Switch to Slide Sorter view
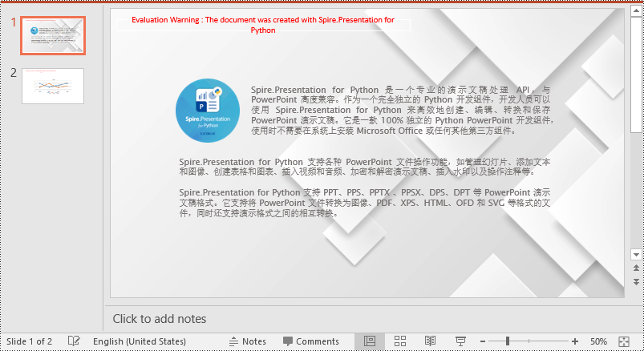The width and height of the screenshot is (644, 351). pyautogui.click(x=400, y=341)
